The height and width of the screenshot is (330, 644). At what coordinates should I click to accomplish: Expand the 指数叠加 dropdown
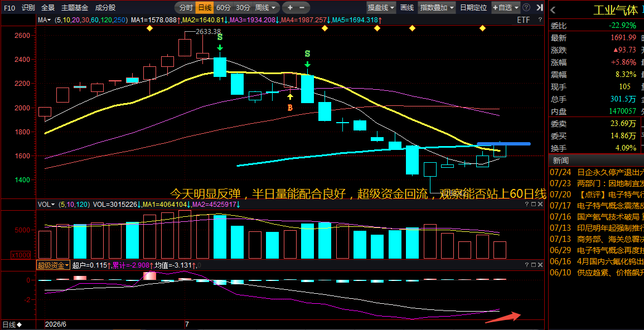pos(437,7)
